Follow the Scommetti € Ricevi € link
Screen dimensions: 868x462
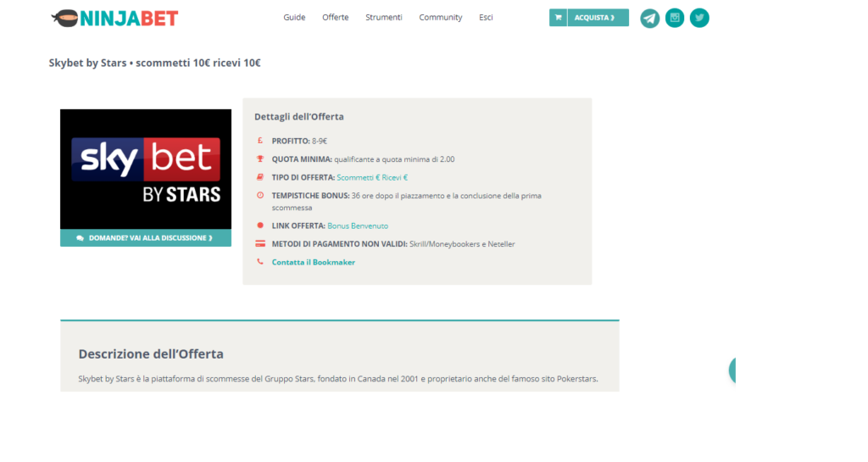372,178
